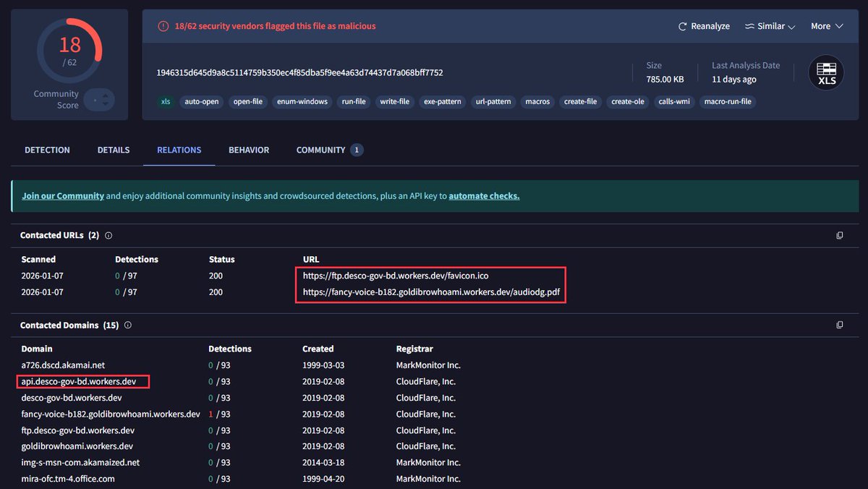Image resolution: width=868 pixels, height=489 pixels.
Task: Click domain a726.dscd.akamai.net
Action: [63, 365]
